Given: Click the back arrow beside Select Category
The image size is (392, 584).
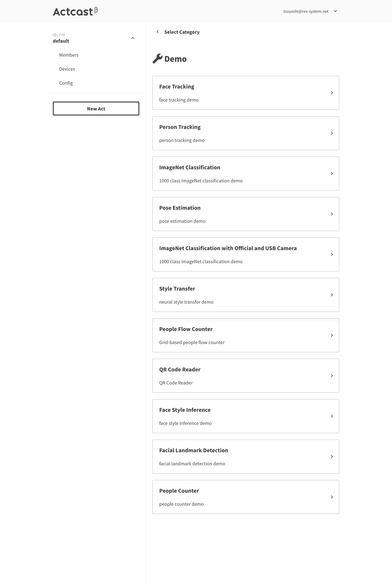Looking at the screenshot, I should 157,32.
